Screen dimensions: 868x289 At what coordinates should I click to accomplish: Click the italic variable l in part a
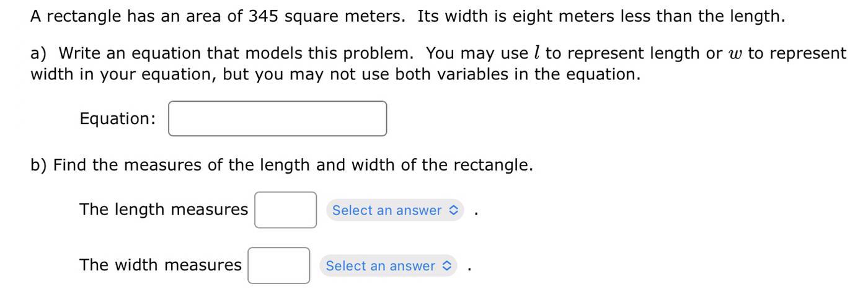[x=536, y=53]
